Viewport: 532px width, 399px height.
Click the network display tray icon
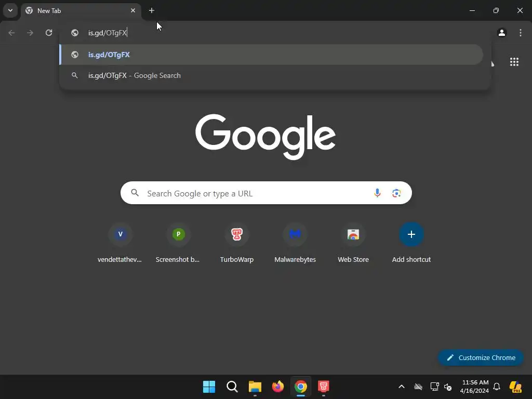tap(435, 387)
